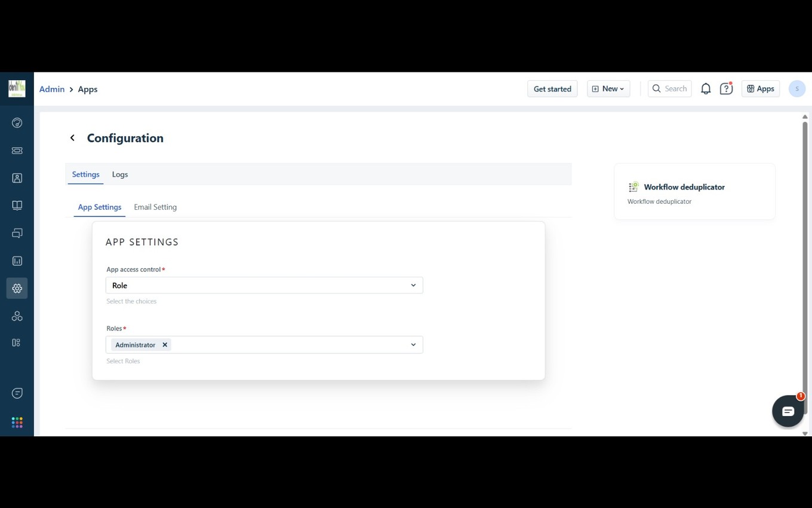This screenshot has width=812, height=508.
Task: Go back using the arrow beside Configuration
Action: click(x=72, y=138)
